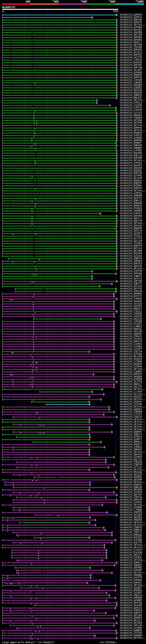Open hit UniRef100_O13759
Viewport: 146px width, 644px height.
point(131,382)
